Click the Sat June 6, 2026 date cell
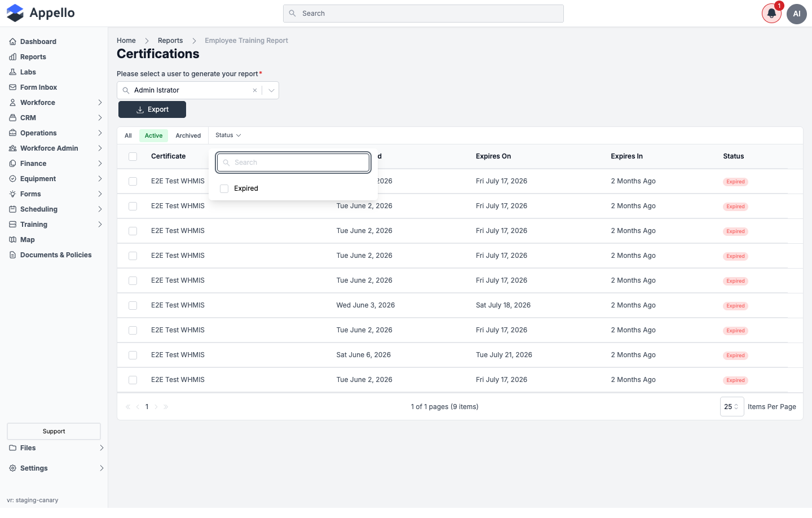The width and height of the screenshot is (812, 518). click(364, 355)
